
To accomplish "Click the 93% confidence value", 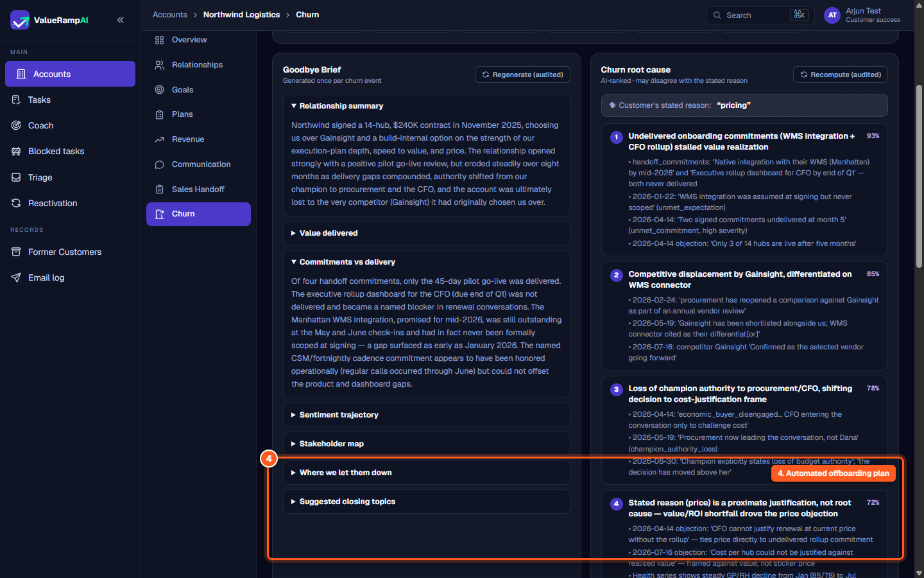I will (873, 136).
